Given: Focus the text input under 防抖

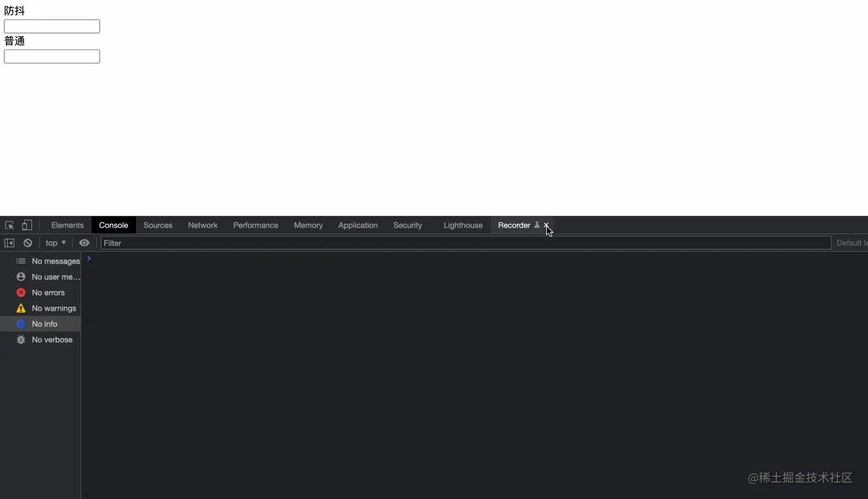Looking at the screenshot, I should click(52, 26).
